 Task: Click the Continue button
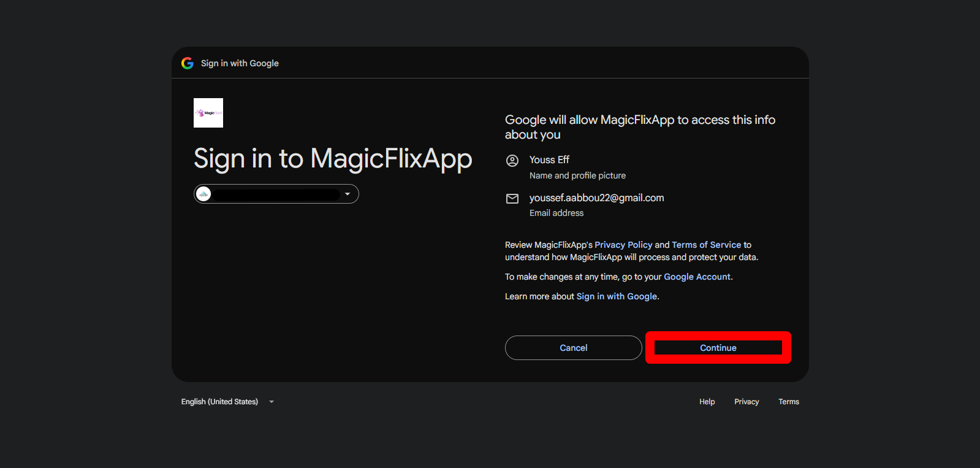pyautogui.click(x=718, y=348)
